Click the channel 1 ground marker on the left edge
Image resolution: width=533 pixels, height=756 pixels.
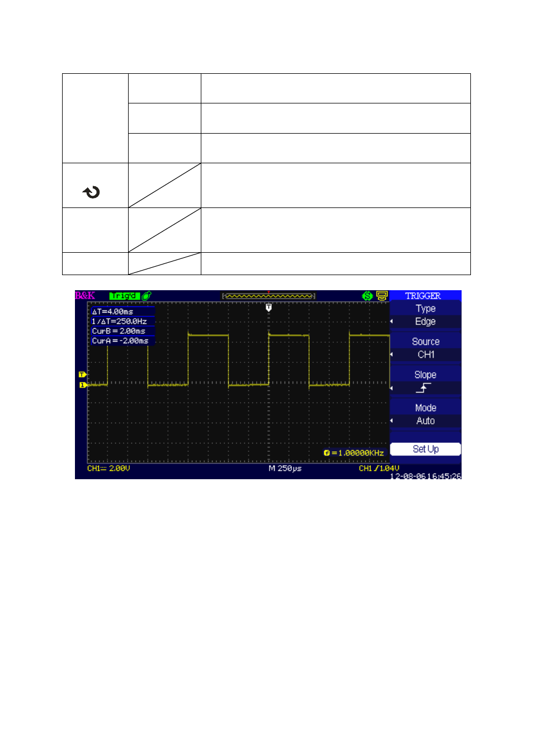coord(82,385)
